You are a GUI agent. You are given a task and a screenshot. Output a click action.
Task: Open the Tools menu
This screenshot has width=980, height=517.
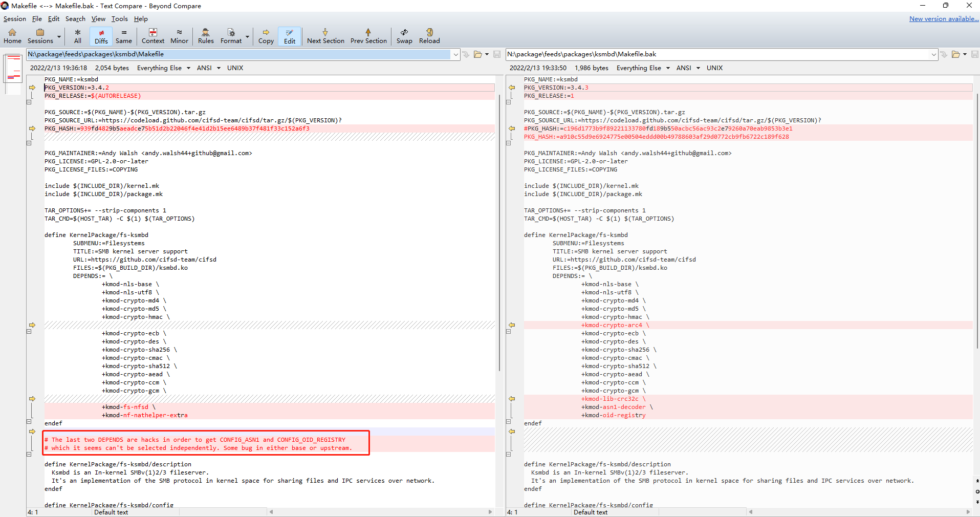click(x=120, y=19)
